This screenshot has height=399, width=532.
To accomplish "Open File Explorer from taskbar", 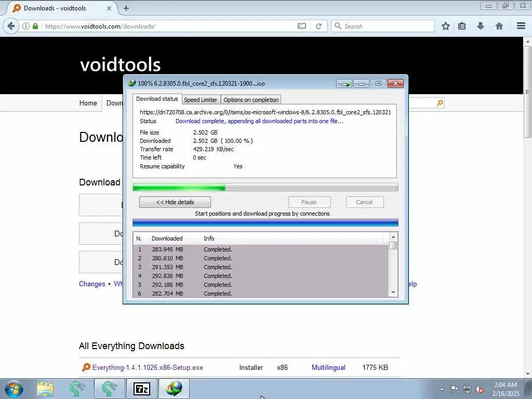I will [x=45, y=389].
